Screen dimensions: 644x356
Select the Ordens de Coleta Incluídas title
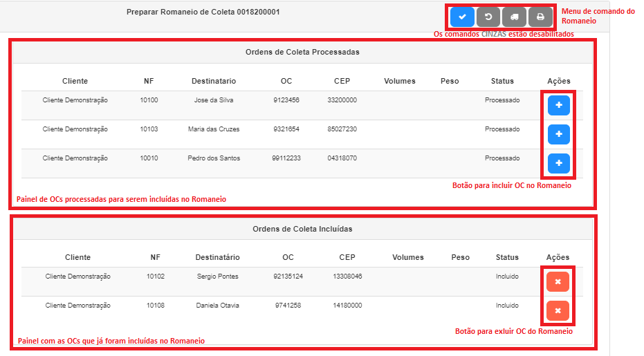302,229
